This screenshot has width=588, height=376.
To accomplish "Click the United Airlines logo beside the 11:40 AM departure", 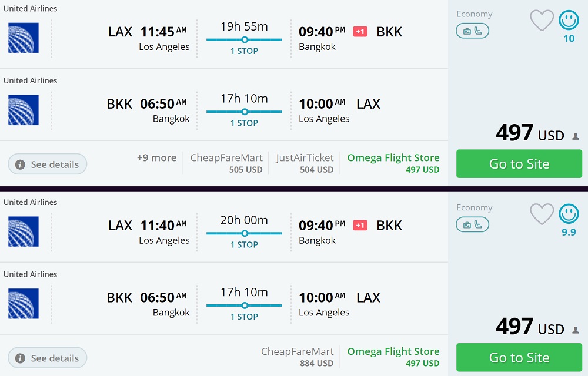I will click(24, 231).
